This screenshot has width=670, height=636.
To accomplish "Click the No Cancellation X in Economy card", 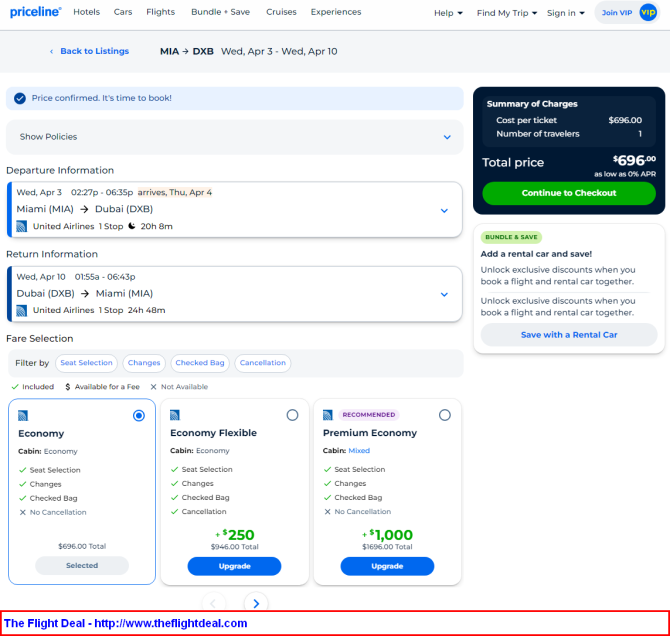I will [23, 512].
